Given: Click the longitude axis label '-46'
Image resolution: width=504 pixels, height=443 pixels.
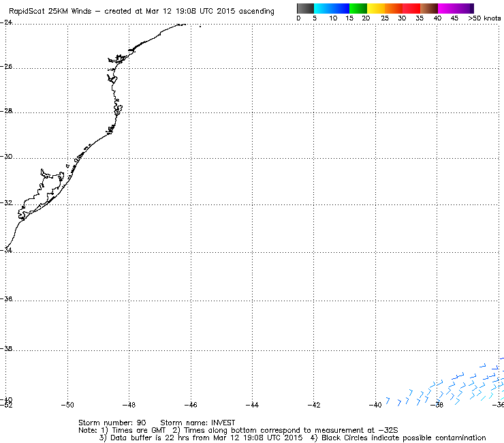Looking at the screenshot, I should [191, 405].
